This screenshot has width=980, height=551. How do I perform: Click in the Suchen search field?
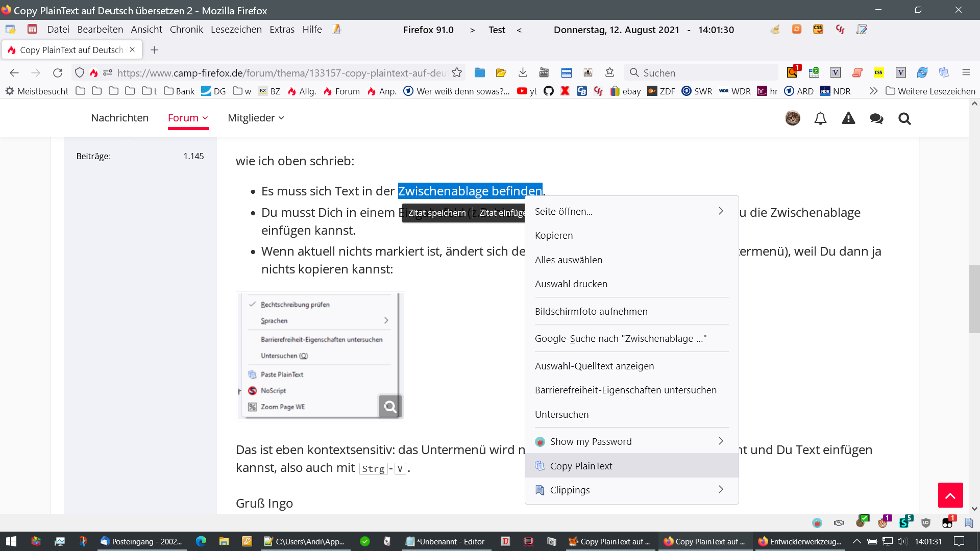click(704, 72)
